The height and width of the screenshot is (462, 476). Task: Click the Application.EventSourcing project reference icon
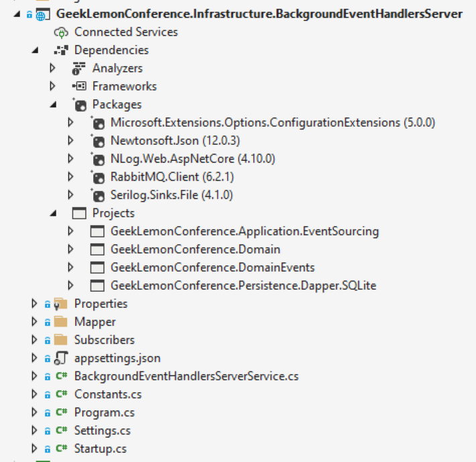coord(97,231)
